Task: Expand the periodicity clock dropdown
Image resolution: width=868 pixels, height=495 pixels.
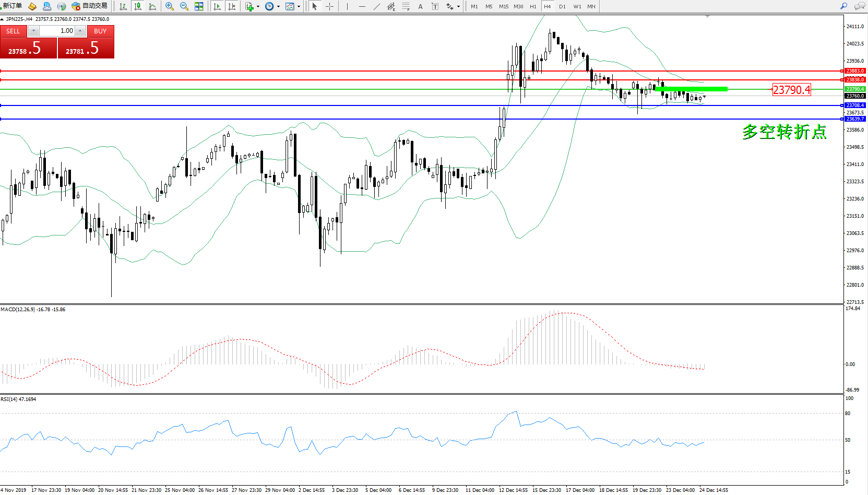Action: [x=278, y=7]
